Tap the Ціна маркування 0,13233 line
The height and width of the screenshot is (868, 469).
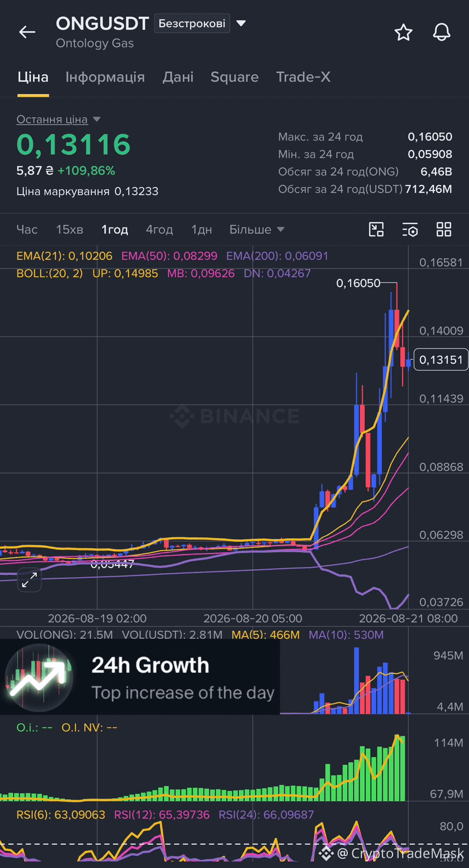(x=87, y=191)
